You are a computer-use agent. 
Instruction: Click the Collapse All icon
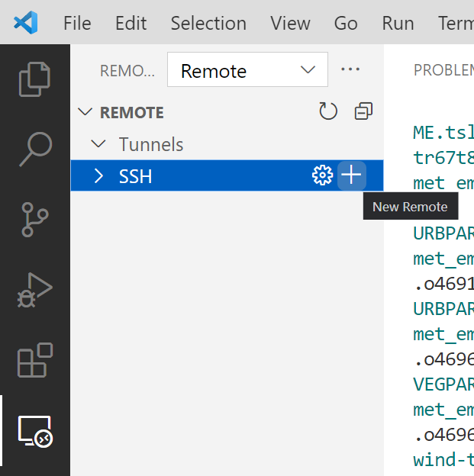point(363,112)
